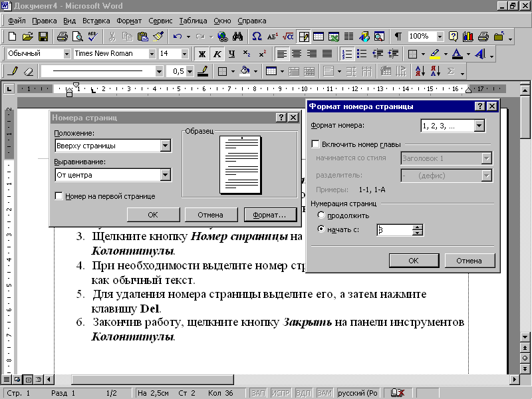Click the AutoSum sigma icon

pyautogui.click(x=451, y=71)
